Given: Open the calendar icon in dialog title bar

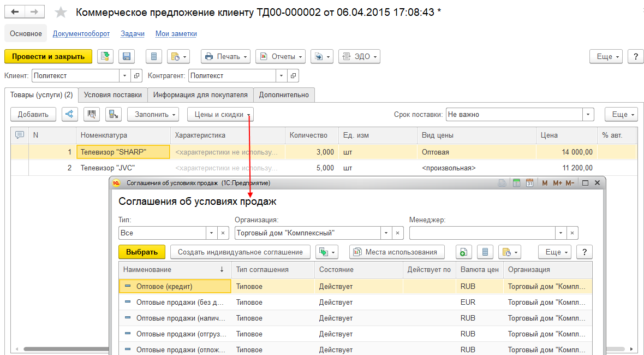Looking at the screenshot, I should pyautogui.click(x=529, y=183).
